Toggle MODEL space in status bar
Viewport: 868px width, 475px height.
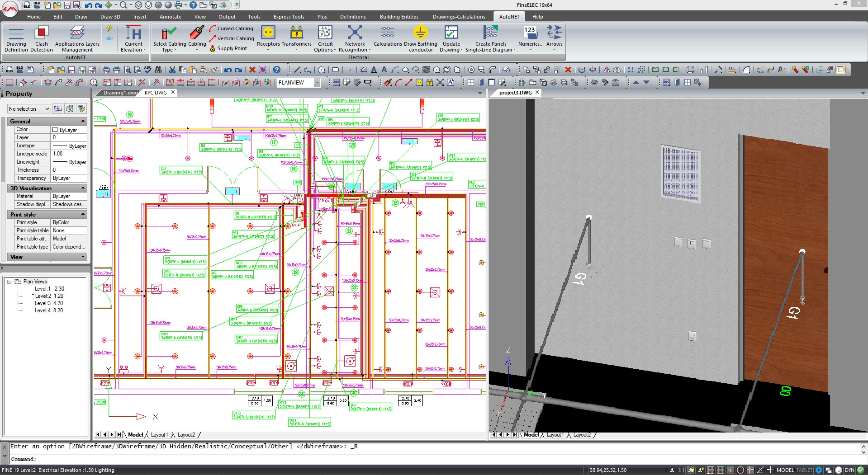(785, 470)
